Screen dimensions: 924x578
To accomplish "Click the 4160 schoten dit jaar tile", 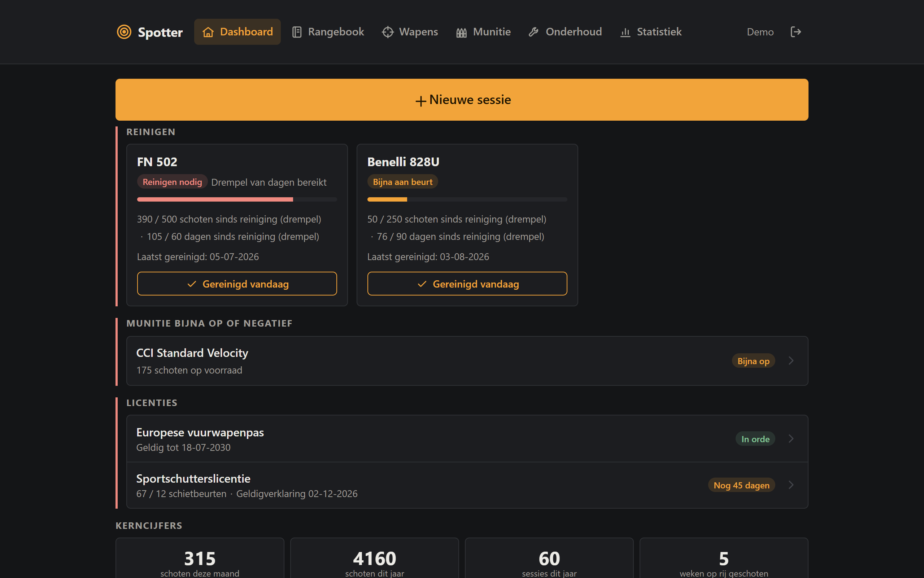I will point(375,558).
